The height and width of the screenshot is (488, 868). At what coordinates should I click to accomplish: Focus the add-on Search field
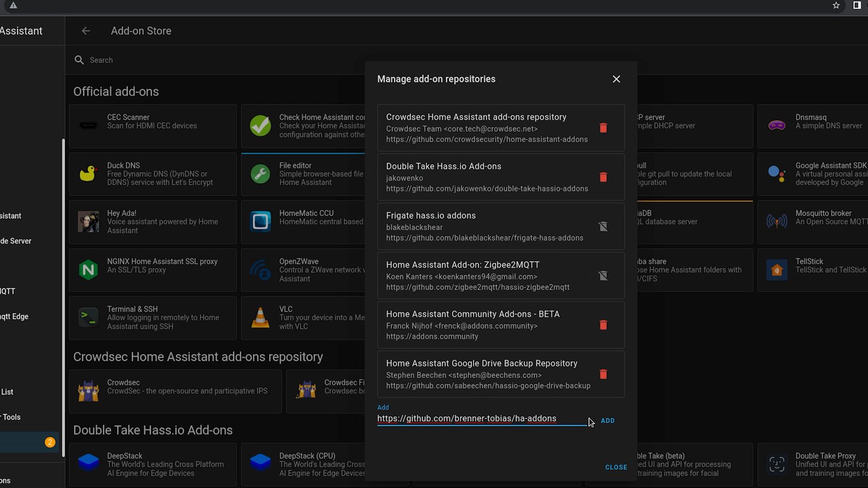217,60
